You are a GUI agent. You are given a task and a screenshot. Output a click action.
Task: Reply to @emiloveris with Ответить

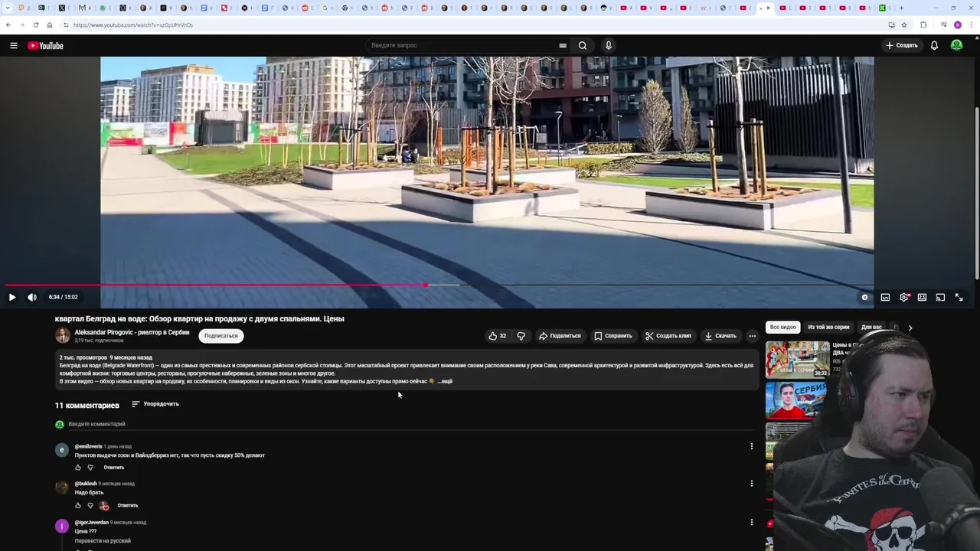pos(114,468)
